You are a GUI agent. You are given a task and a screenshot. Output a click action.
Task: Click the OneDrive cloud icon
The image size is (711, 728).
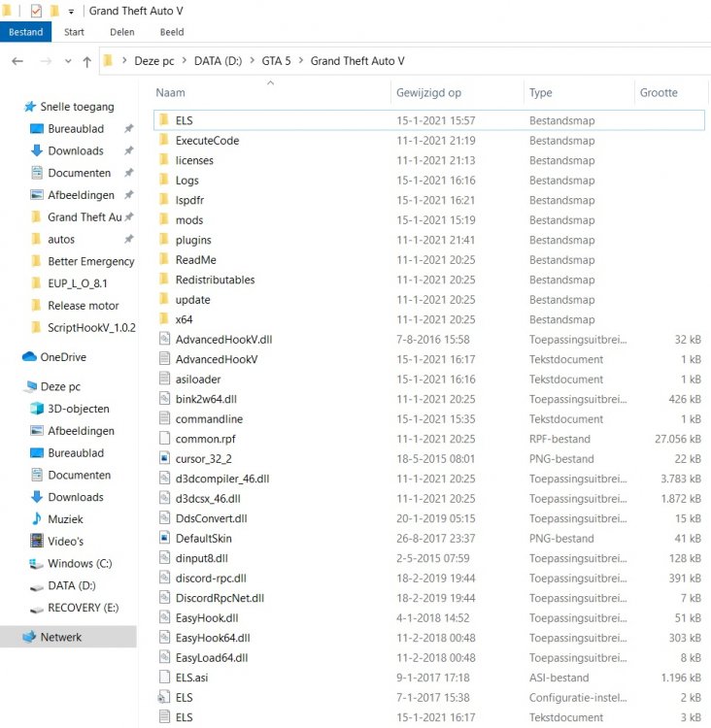(29, 356)
